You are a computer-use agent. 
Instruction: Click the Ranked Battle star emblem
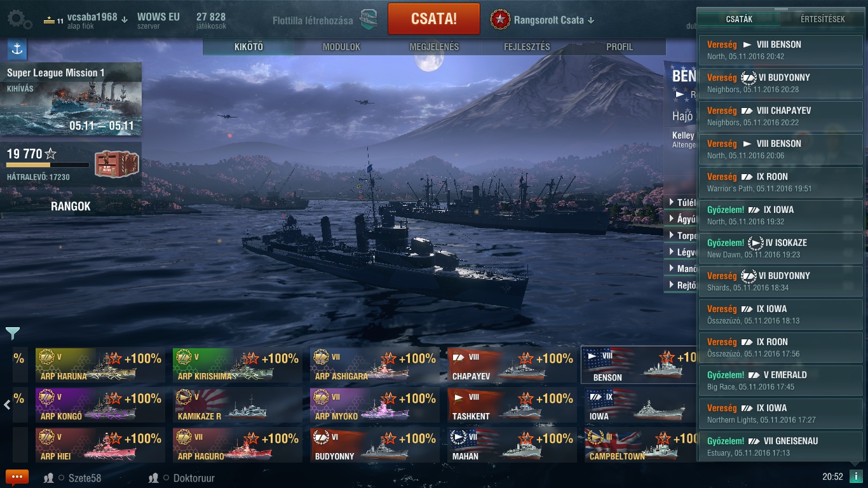pos(500,20)
